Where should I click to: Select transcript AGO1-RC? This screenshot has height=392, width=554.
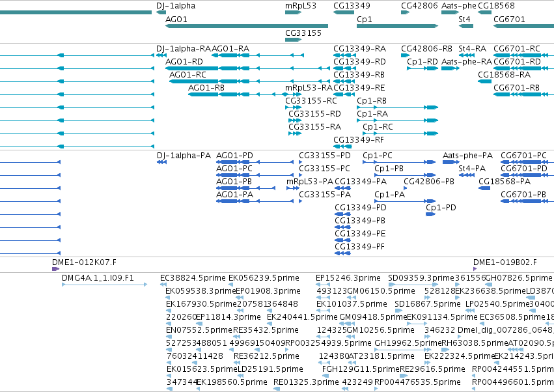point(187,75)
